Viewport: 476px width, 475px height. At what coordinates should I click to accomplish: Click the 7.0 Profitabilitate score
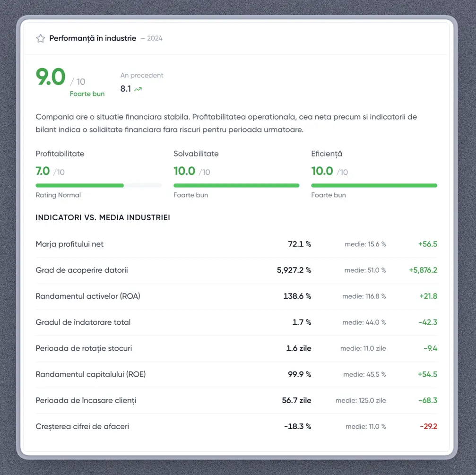click(43, 171)
